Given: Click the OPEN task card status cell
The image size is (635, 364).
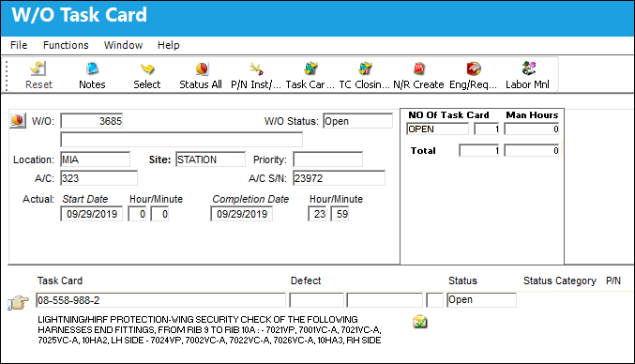Looking at the screenshot, I should pyautogui.click(x=437, y=129).
